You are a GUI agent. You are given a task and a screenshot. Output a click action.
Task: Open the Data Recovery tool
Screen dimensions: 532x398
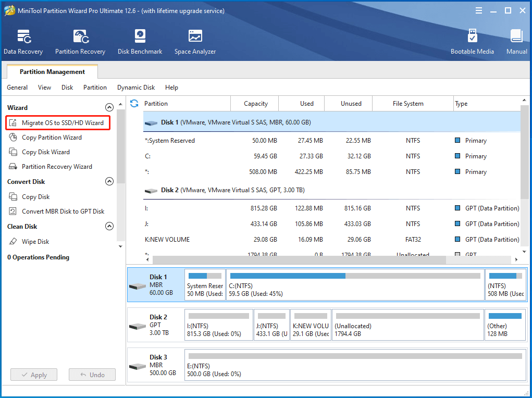coord(23,41)
